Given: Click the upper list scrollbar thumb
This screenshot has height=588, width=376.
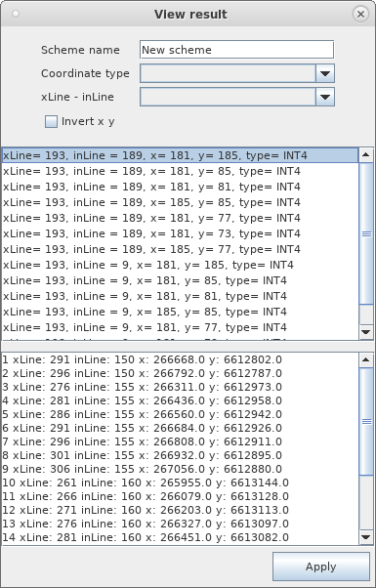Looking at the screenshot, I should 366,233.
